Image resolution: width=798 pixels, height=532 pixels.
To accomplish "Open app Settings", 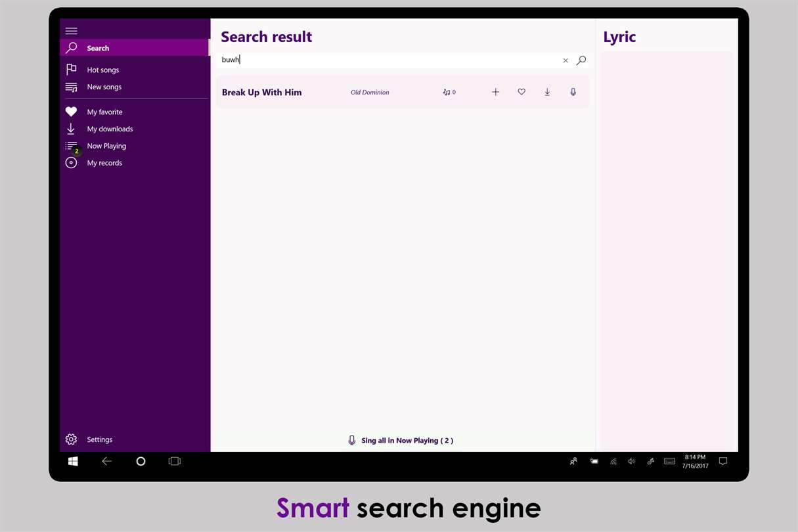I will 135,439.
